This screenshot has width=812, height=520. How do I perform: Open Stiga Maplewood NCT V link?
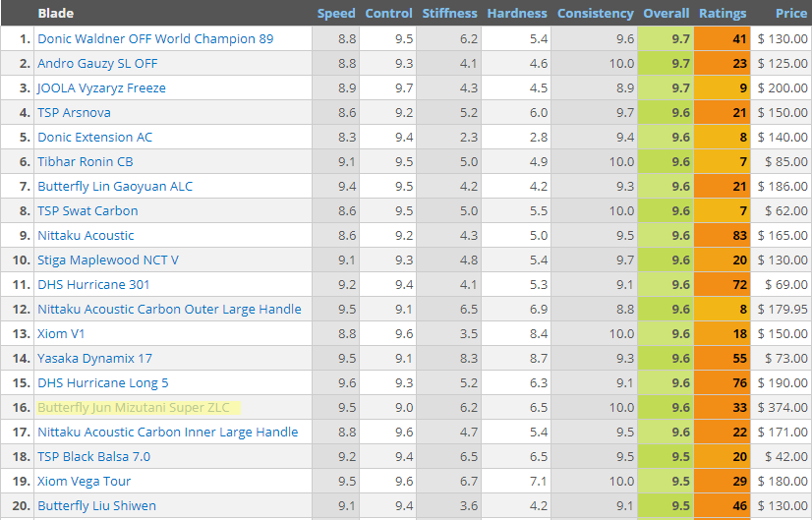pos(108,260)
